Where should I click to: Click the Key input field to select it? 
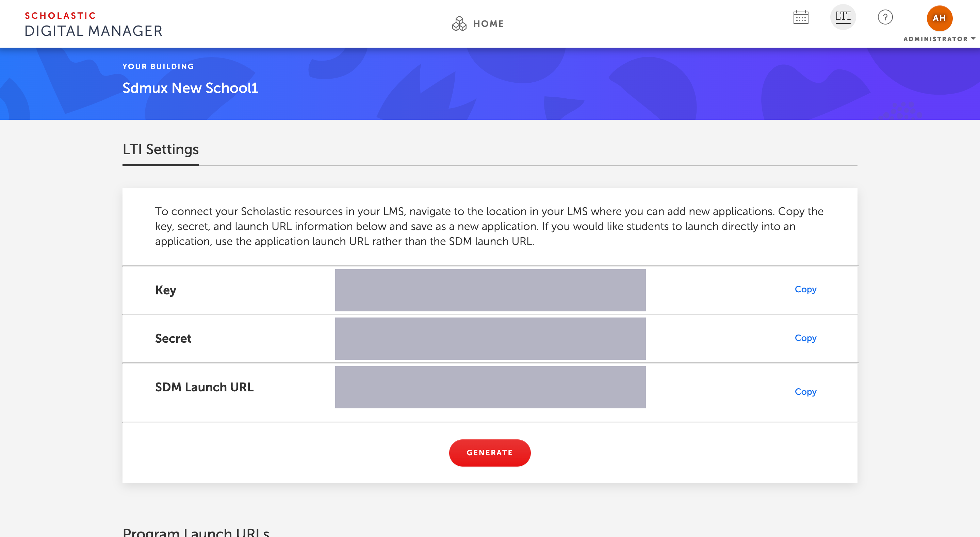tap(490, 290)
